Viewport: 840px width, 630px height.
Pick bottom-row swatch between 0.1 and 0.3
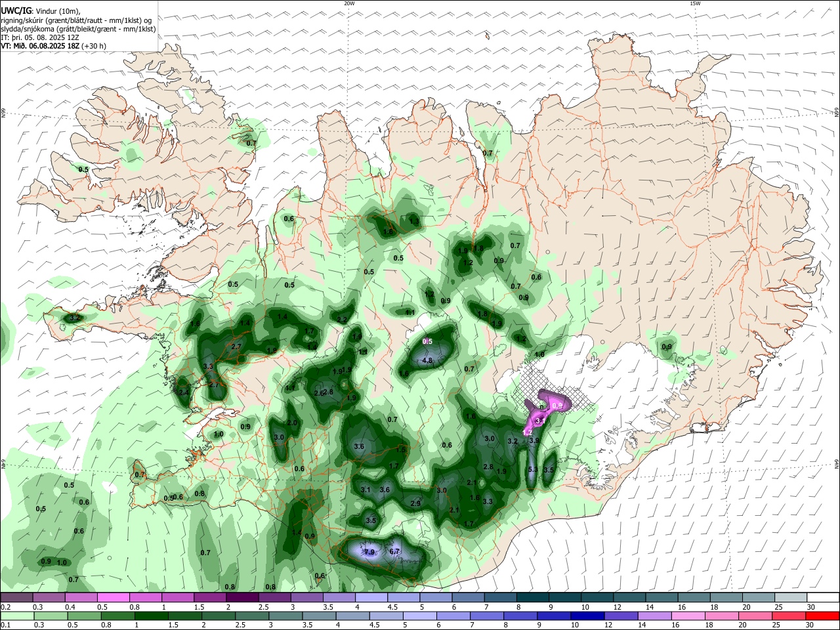17,616
